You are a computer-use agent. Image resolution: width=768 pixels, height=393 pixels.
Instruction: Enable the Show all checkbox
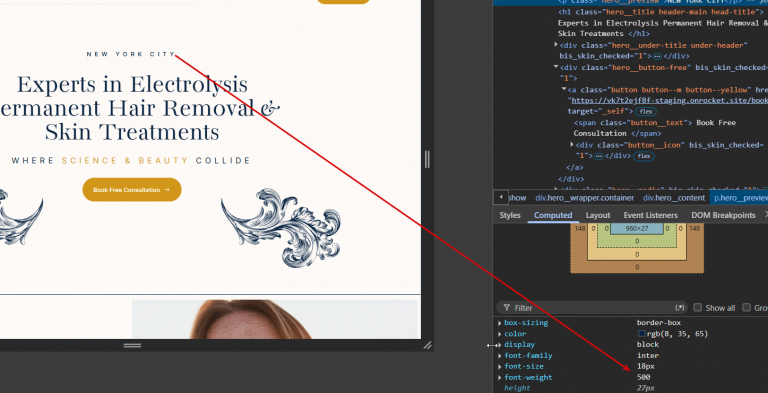(698, 308)
